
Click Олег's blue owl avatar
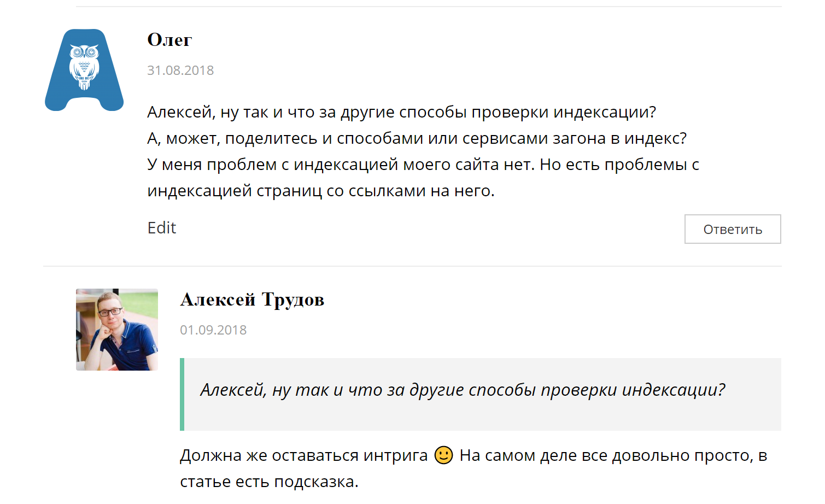click(x=84, y=70)
